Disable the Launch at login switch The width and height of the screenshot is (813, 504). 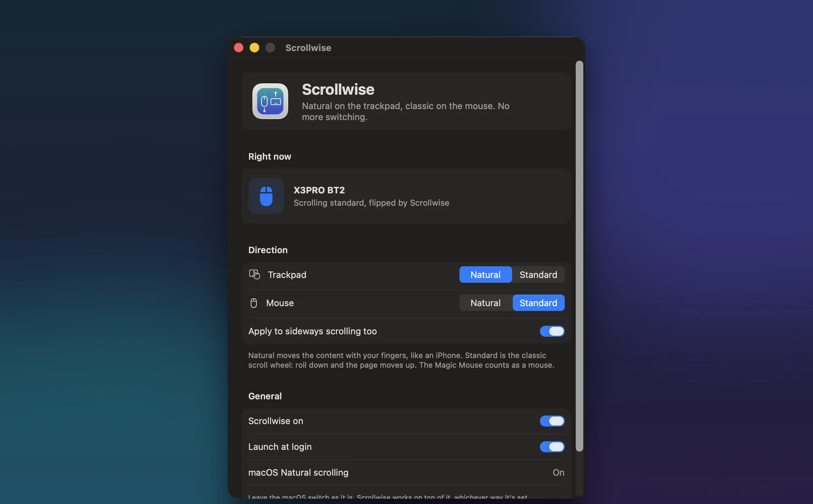(552, 447)
